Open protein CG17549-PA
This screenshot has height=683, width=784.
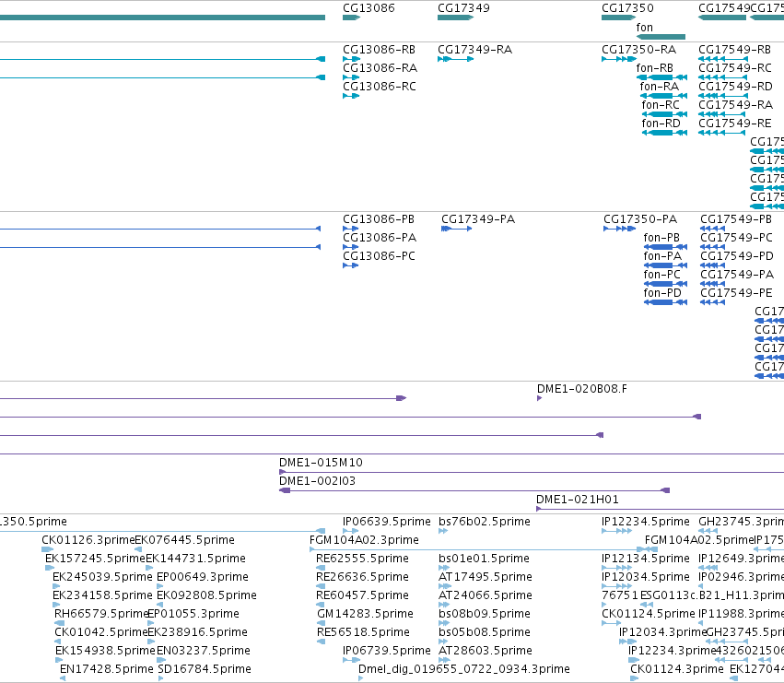pos(737,275)
